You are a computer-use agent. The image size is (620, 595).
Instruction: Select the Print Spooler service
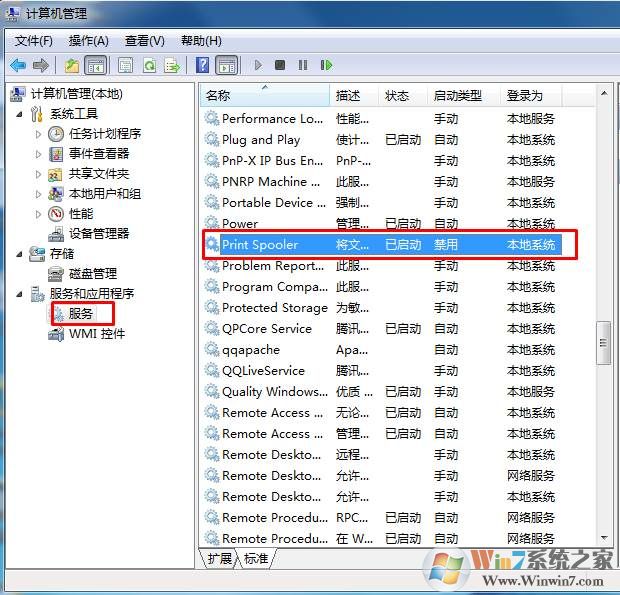point(382,245)
